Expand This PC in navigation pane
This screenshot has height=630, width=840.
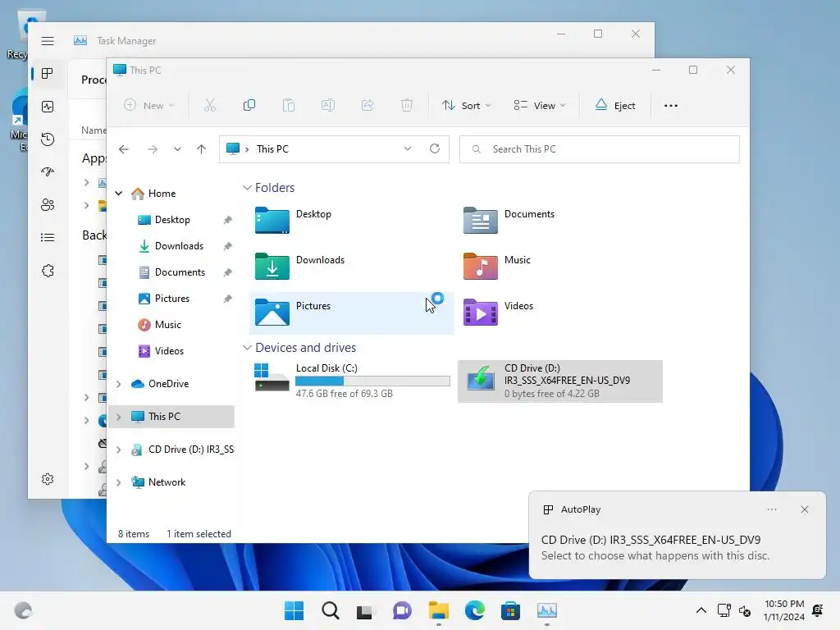pos(119,417)
